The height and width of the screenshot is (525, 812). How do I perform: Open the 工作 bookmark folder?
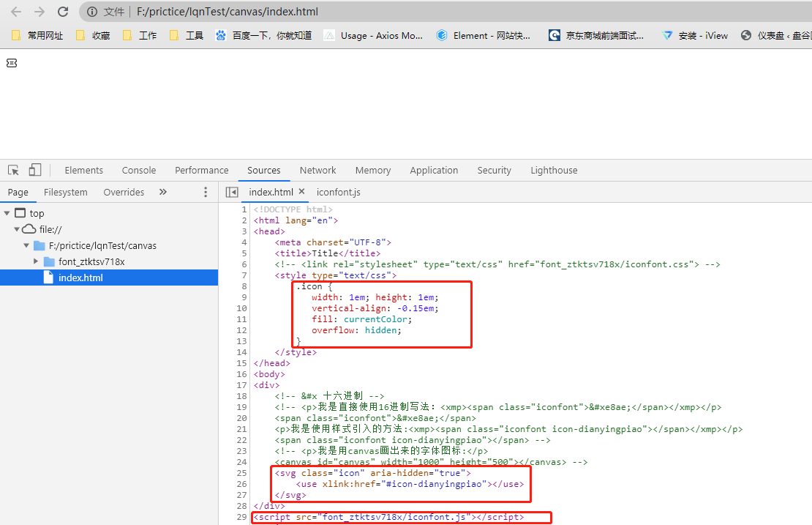pyautogui.click(x=140, y=35)
